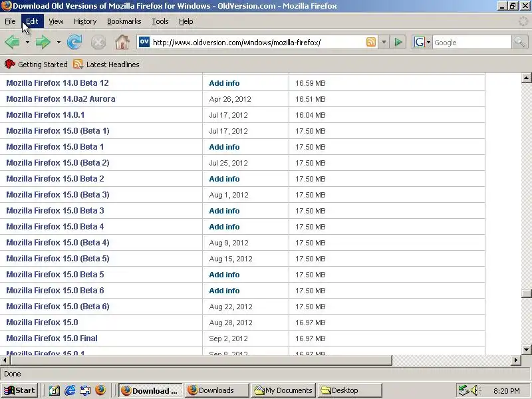This screenshot has height=399, width=532.
Task: Open the Getting Started bookmark
Action: click(x=37, y=64)
